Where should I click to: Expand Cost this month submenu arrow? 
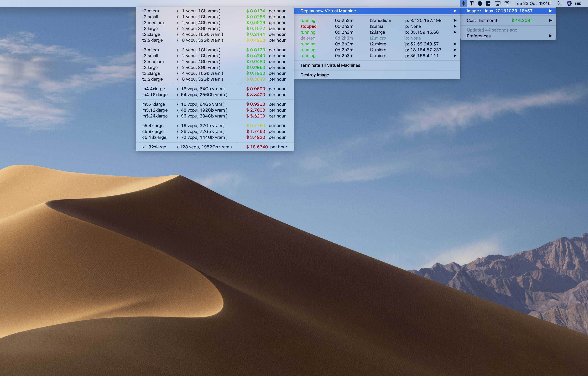point(550,21)
